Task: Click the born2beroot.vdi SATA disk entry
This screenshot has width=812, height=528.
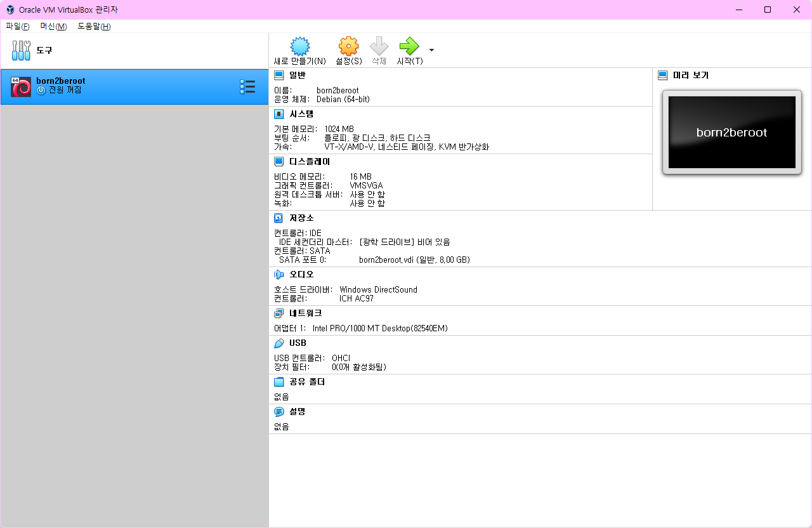Action: tap(414, 260)
